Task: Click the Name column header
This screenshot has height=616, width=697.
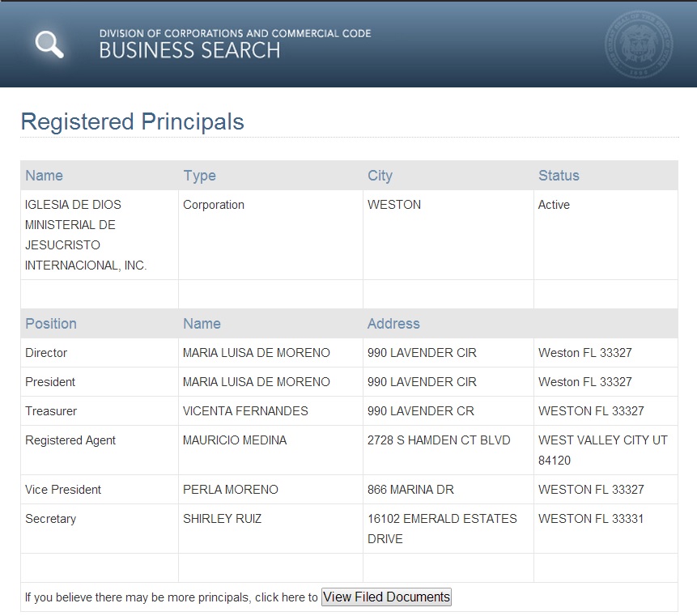Action: click(44, 176)
